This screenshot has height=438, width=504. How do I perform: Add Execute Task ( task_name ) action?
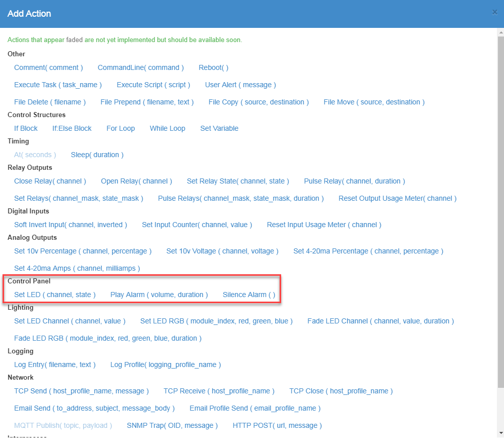pyautogui.click(x=58, y=85)
